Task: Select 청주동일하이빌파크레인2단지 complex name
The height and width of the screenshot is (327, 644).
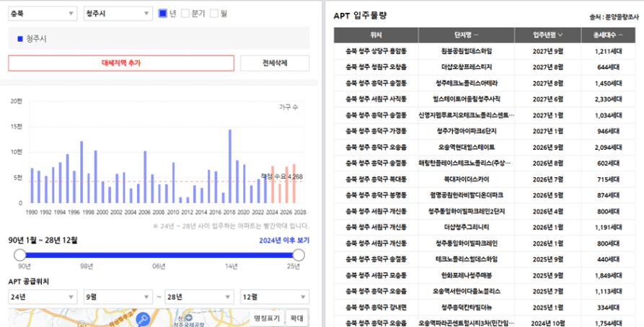Action: pos(466,211)
